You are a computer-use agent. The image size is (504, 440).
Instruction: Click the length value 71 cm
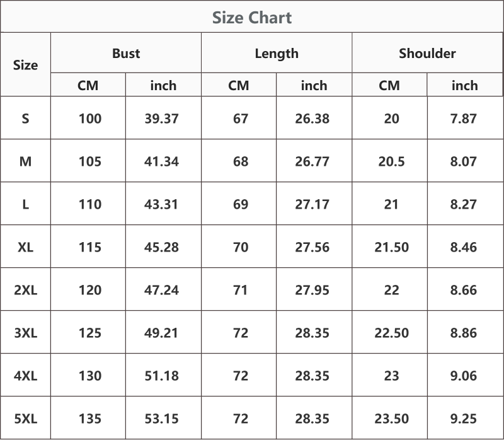pyautogui.click(x=240, y=290)
